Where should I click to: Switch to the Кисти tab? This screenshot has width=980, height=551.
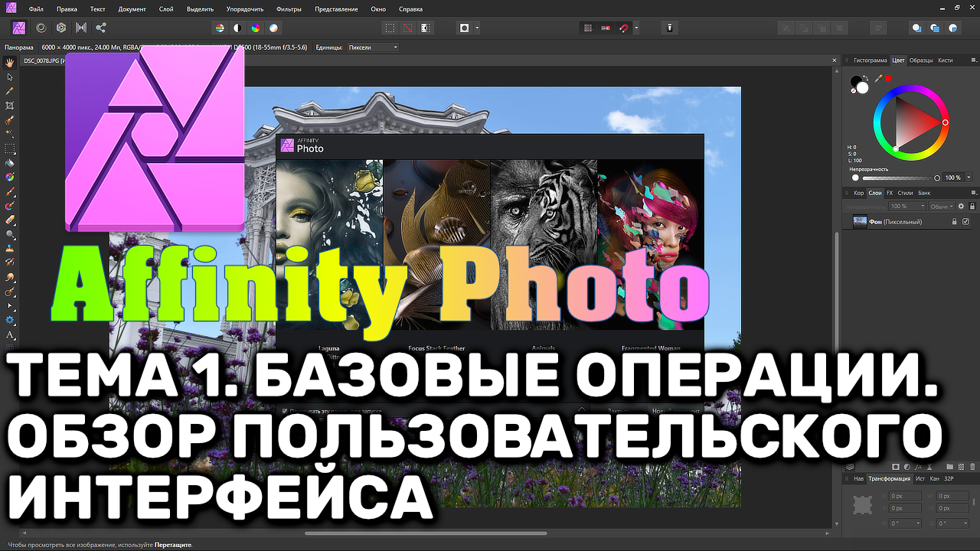pos(946,60)
